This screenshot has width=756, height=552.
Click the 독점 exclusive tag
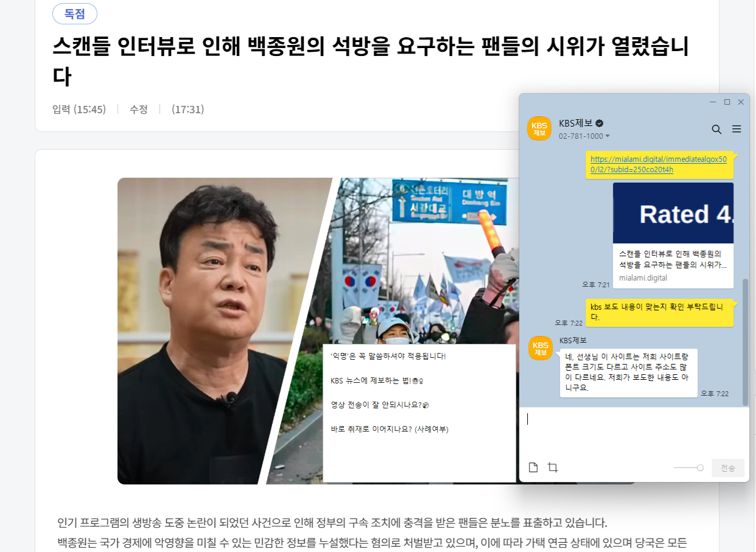point(75,13)
